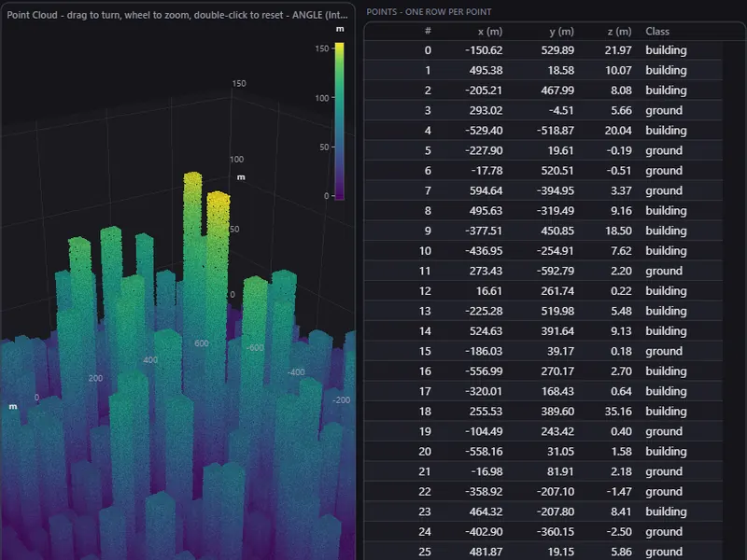Select x value -150.62 in row 0
Image resolution: width=747 pixels, height=560 pixels.
click(x=484, y=50)
